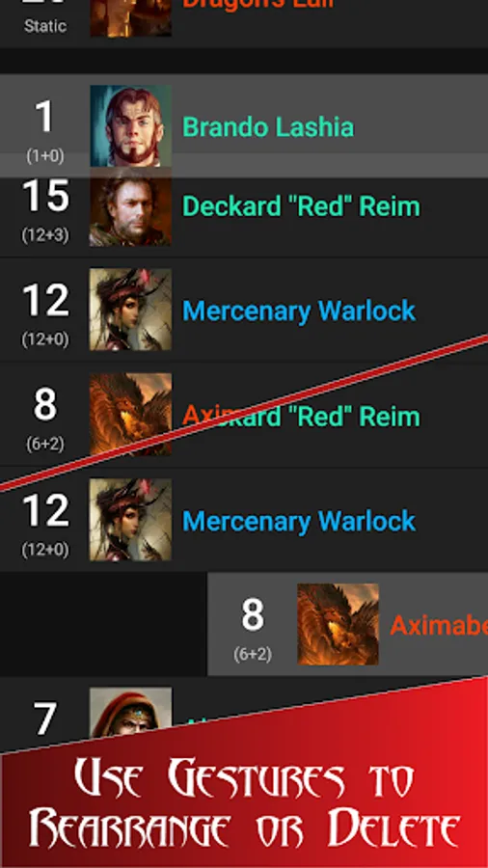
Task: Select the Brando Lashia name label
Action: pyautogui.click(x=268, y=126)
